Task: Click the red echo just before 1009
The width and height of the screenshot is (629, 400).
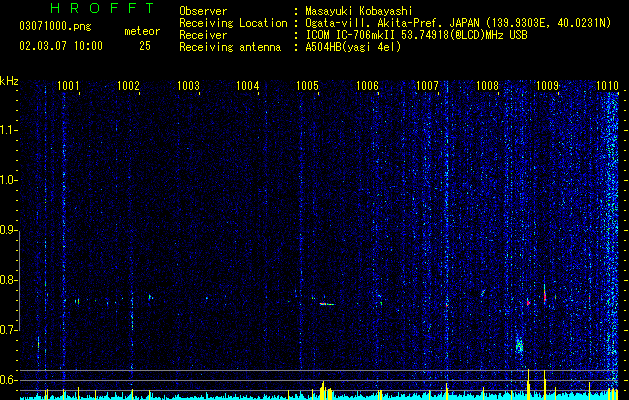Action: click(545, 296)
